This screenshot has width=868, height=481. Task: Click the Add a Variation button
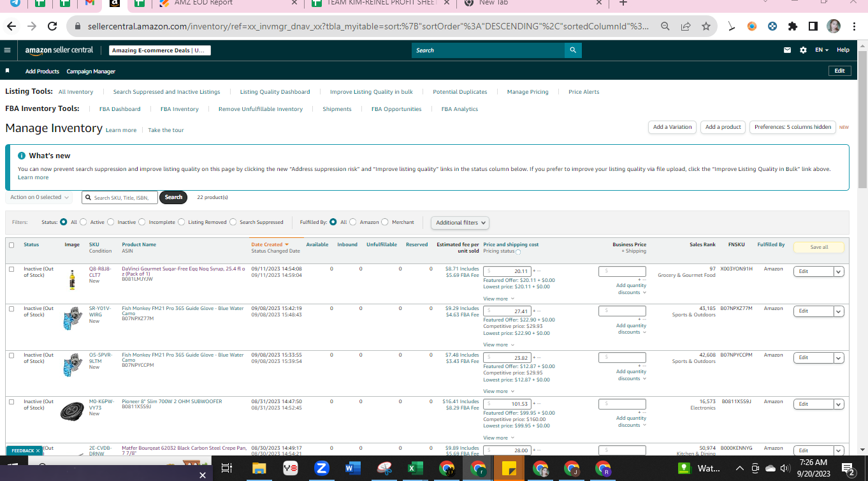(x=672, y=127)
